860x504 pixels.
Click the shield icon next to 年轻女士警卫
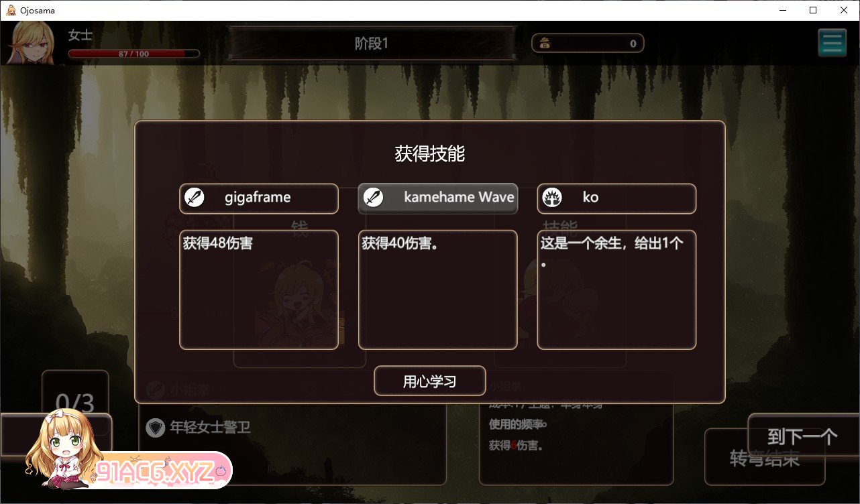[x=156, y=428]
